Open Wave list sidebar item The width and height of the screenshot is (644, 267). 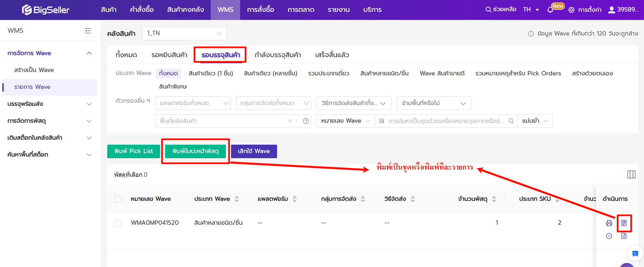point(50,87)
